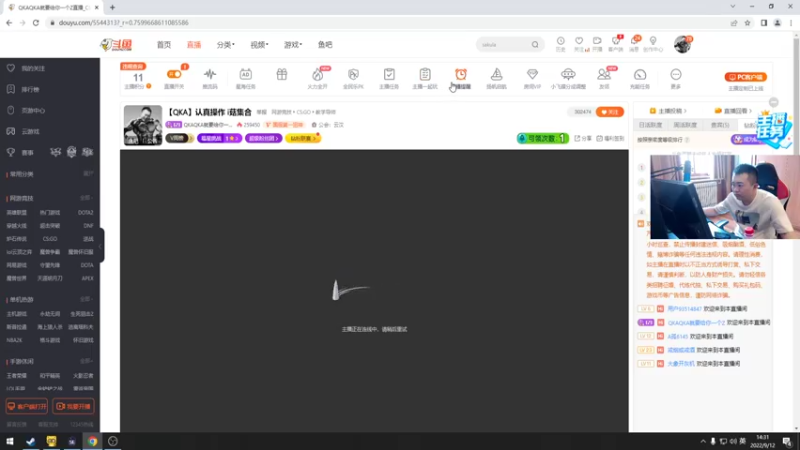The width and height of the screenshot is (800, 450).
Task: Focus the site search field
Action: (504, 45)
